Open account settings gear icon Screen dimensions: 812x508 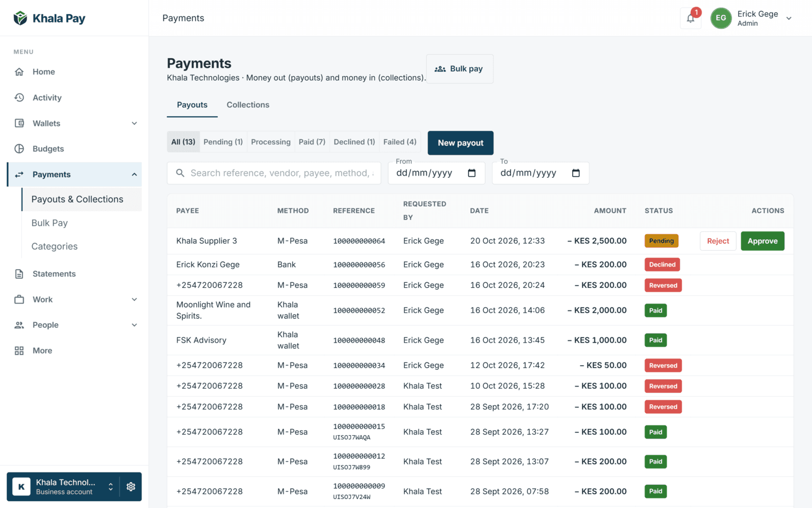(131, 487)
